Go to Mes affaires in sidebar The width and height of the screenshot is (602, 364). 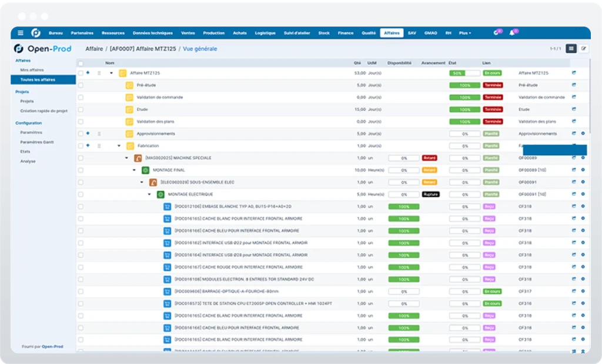pyautogui.click(x=32, y=70)
